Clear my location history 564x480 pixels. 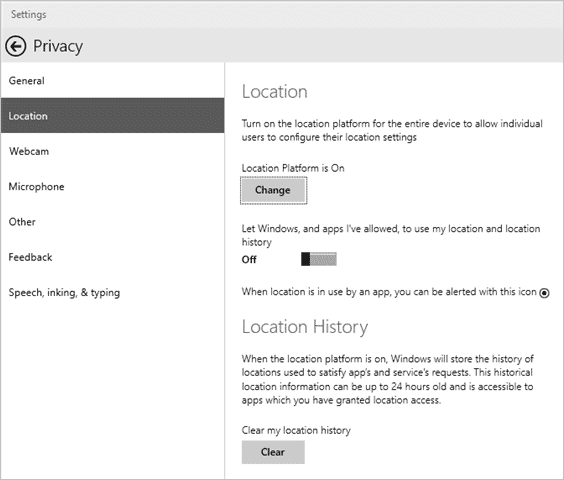pyautogui.click(x=273, y=452)
